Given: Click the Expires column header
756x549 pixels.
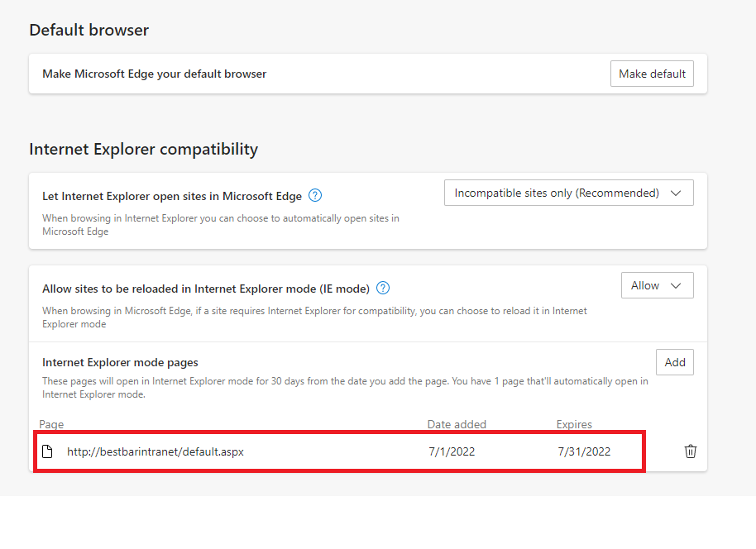Looking at the screenshot, I should click(574, 424).
